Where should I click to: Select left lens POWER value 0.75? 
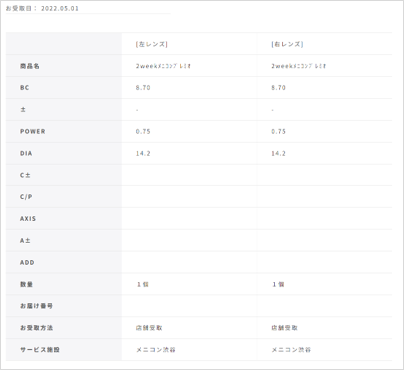pos(143,131)
